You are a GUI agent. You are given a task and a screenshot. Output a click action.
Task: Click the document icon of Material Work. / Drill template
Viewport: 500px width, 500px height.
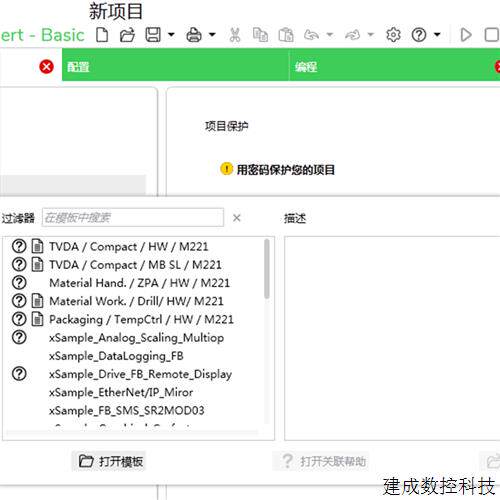pyautogui.click(x=37, y=301)
